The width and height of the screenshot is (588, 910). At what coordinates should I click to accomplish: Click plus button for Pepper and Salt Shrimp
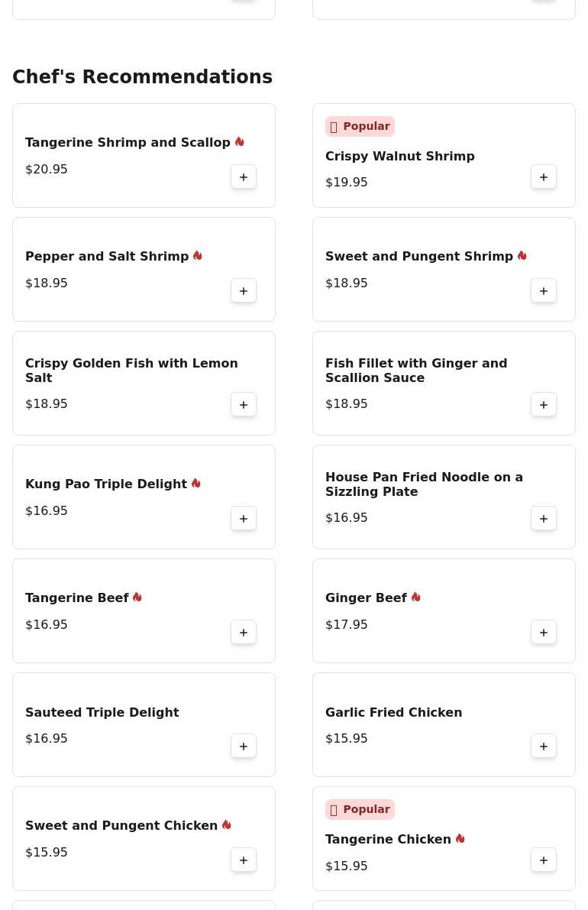click(x=244, y=291)
